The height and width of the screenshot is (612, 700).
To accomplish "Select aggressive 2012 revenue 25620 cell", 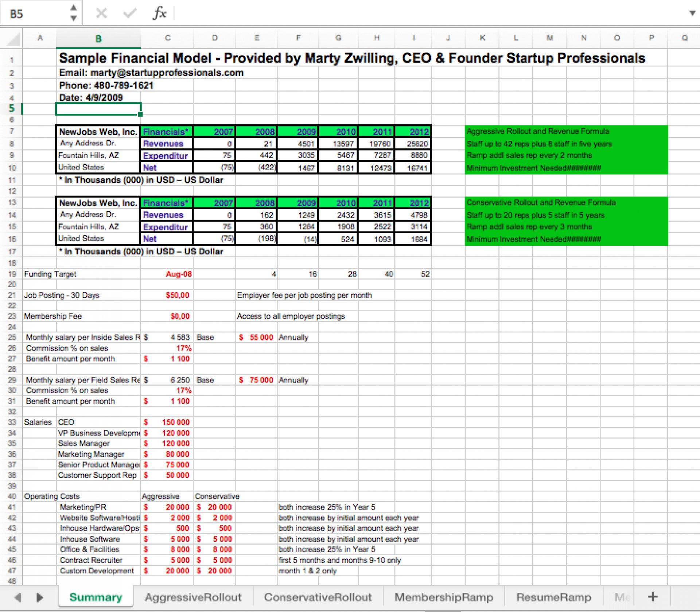I will [413, 144].
